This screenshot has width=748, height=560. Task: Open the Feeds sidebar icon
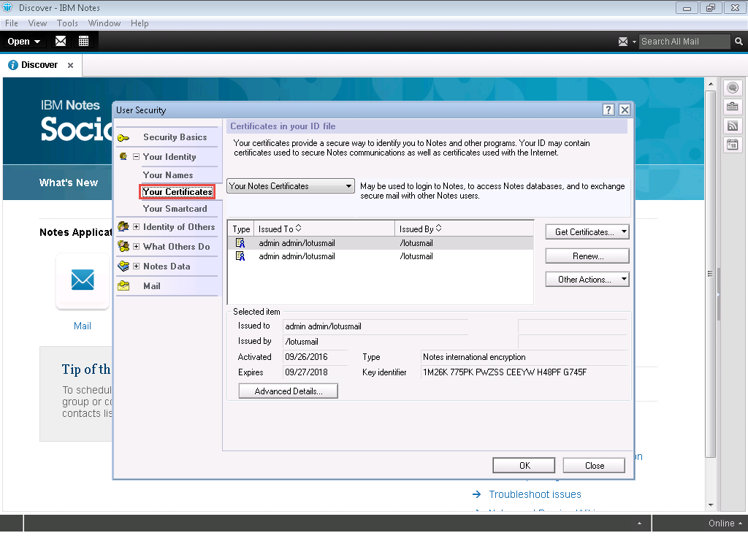tap(733, 126)
